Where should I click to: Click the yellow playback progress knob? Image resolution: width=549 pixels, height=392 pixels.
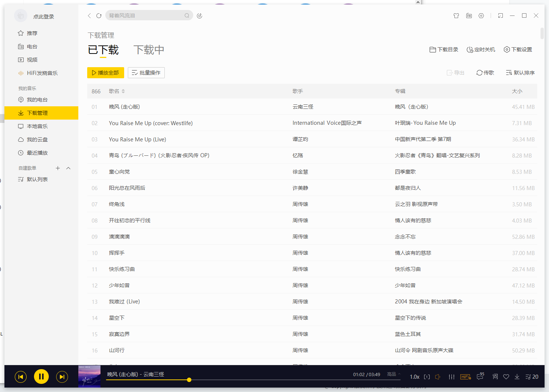(189, 380)
